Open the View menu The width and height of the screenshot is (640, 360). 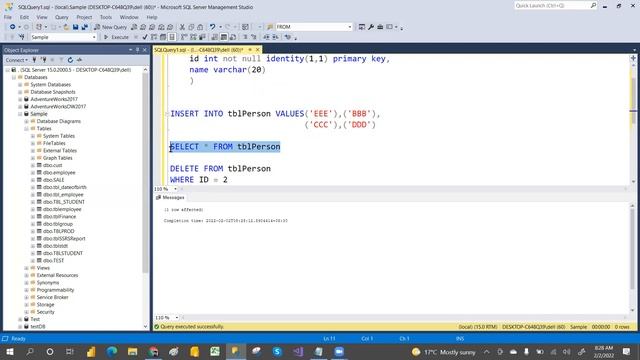tap(42, 17)
